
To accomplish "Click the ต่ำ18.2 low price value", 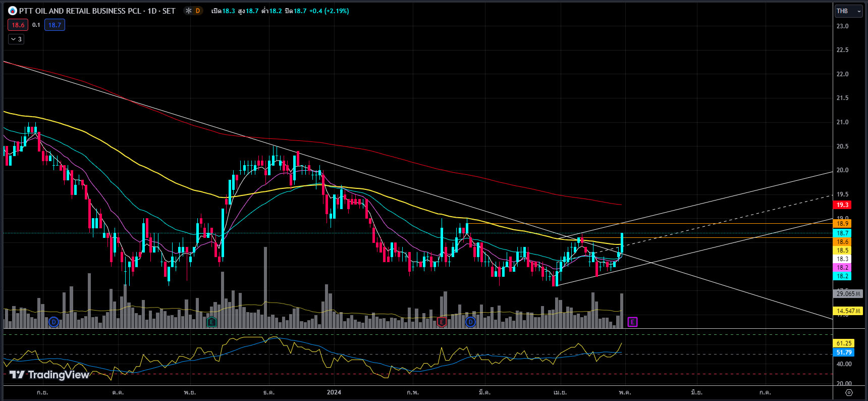I will 272,11.
